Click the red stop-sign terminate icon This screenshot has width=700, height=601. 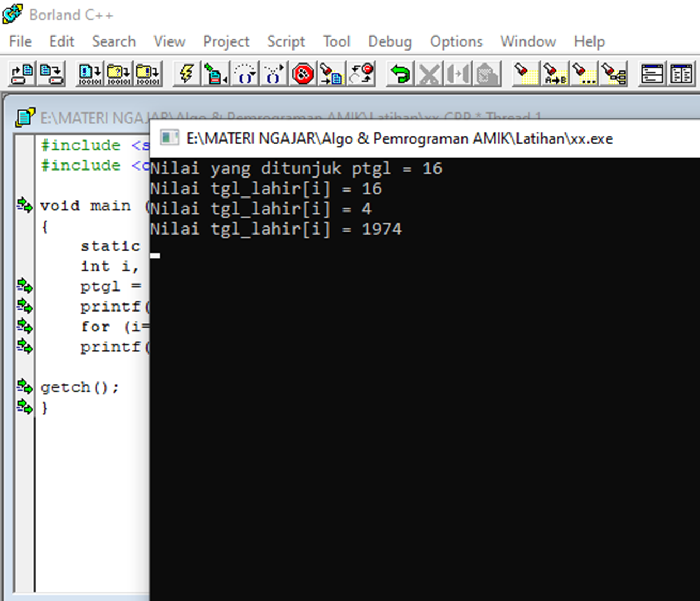(303, 74)
